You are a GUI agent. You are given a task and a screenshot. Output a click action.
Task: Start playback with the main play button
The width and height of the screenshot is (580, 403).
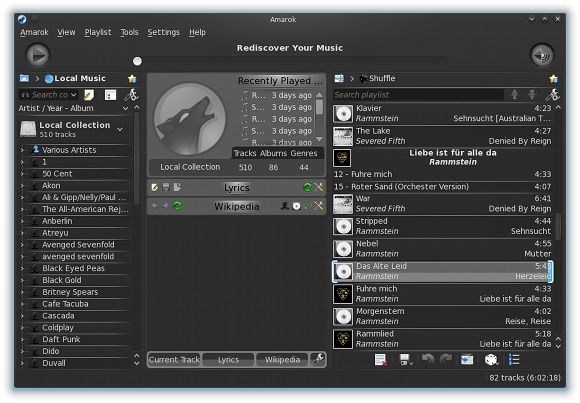(37, 56)
